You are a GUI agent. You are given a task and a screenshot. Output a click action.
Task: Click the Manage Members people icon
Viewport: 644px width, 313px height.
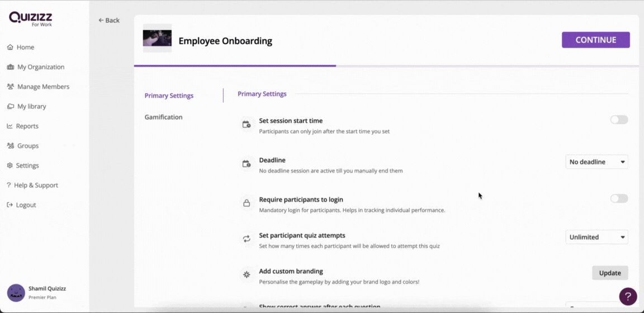pyautogui.click(x=11, y=87)
